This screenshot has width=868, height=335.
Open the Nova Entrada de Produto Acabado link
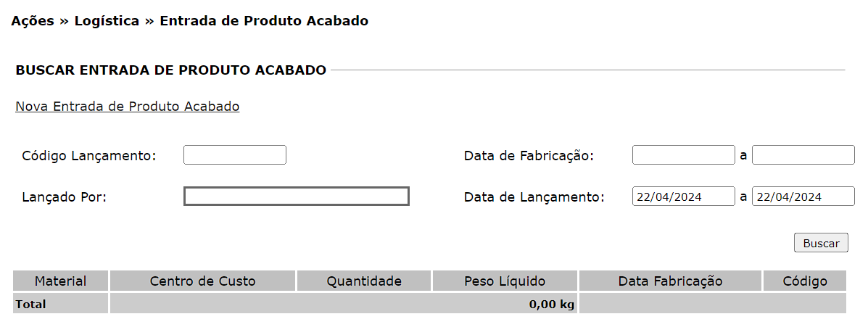[x=128, y=107]
